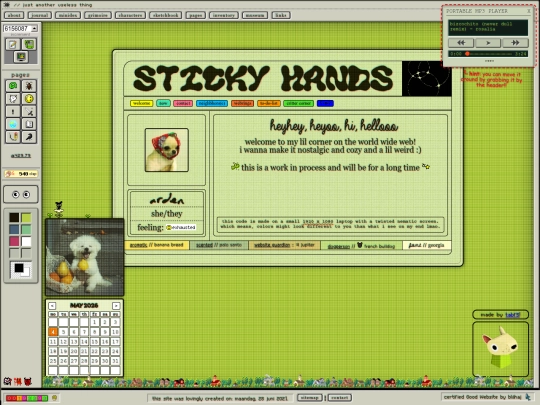Click the underlined link below the pages icons
The width and height of the screenshot is (540, 405).
coord(21,156)
